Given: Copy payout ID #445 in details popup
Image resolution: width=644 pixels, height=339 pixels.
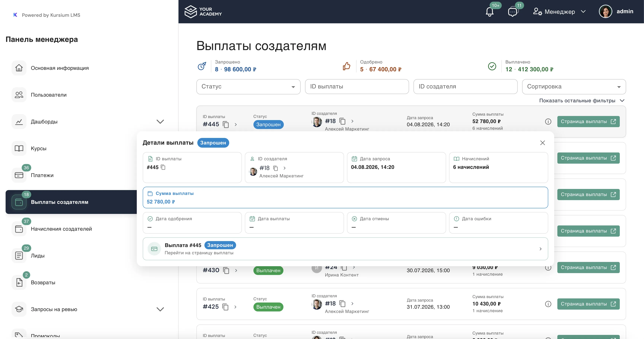Looking at the screenshot, I should click(163, 167).
